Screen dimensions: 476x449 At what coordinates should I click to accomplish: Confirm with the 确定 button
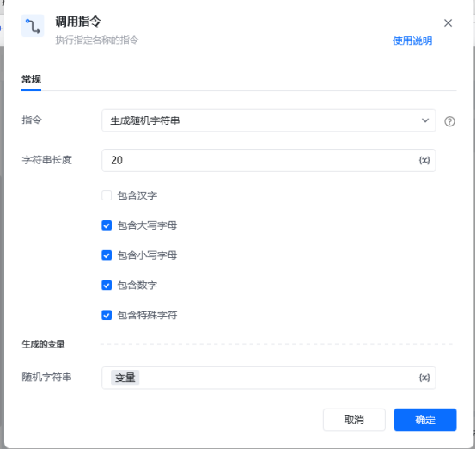tap(425, 420)
